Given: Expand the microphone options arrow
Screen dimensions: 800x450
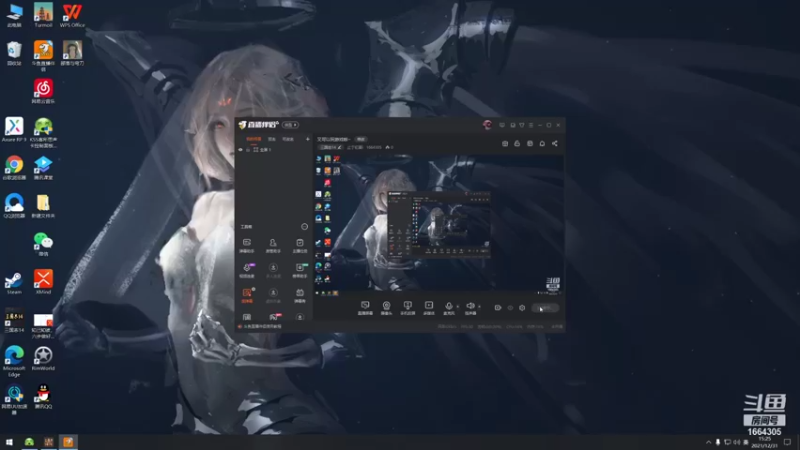Looking at the screenshot, I should (458, 307).
